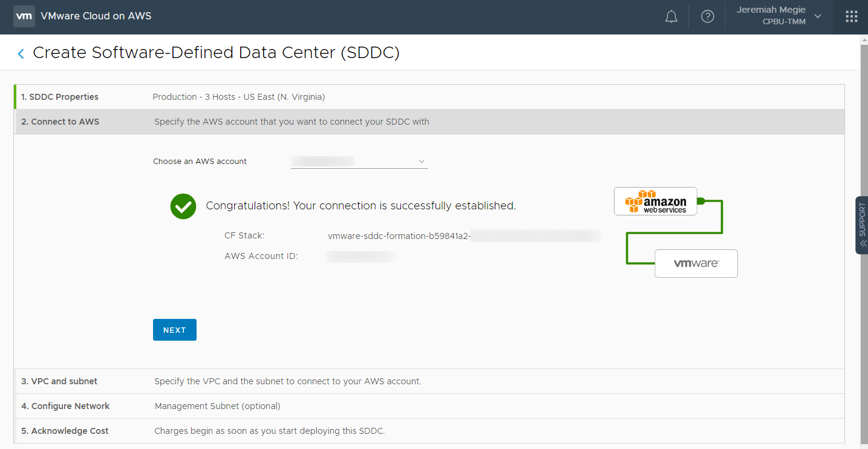Open the Choose an AWS account dropdown

pyautogui.click(x=359, y=162)
